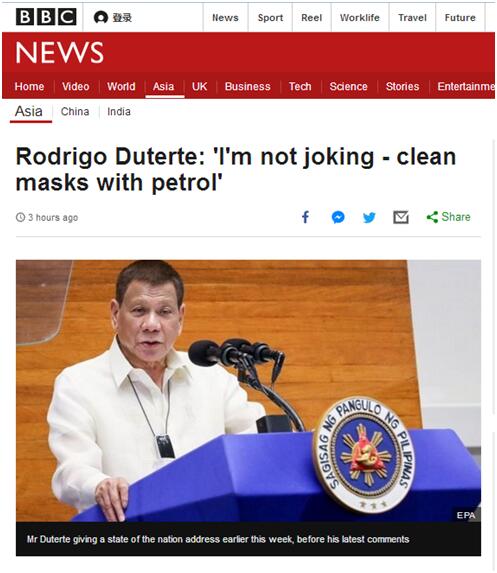Share article on Facebook icon
This screenshot has height=573, width=497.
pos(306,217)
